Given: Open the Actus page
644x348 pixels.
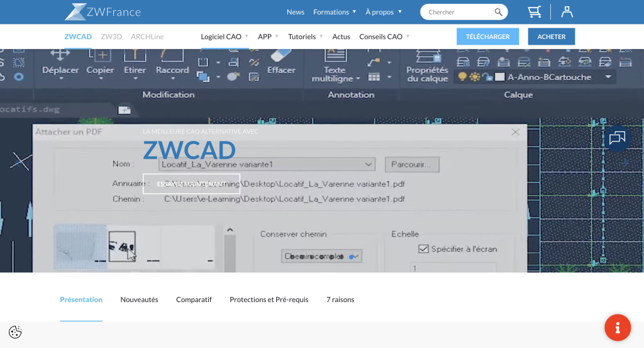Looking at the screenshot, I should click(x=341, y=36).
